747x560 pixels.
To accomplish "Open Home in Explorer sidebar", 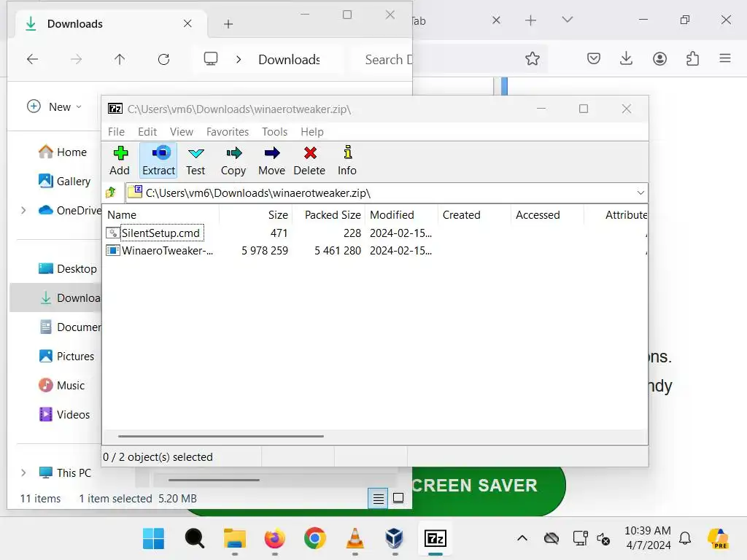I will click(63, 152).
